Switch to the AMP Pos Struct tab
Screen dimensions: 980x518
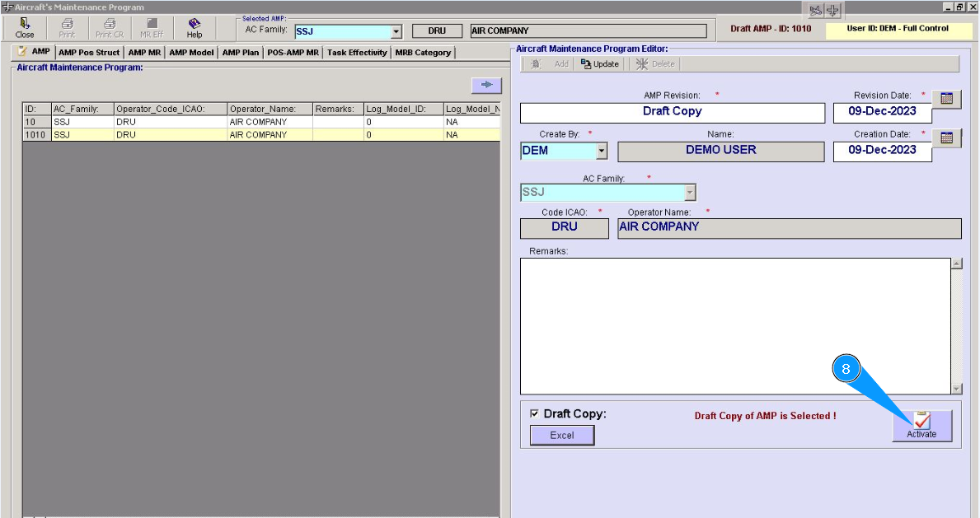pos(89,53)
